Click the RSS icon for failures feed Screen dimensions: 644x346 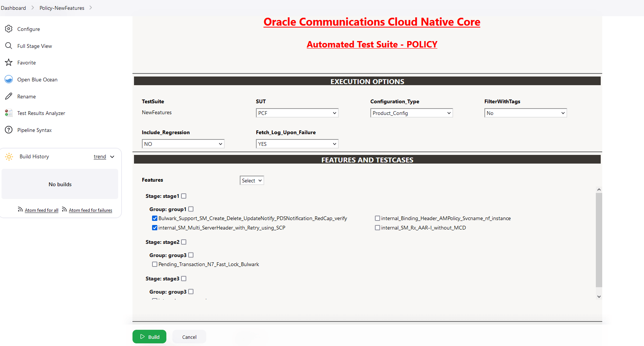(64, 210)
